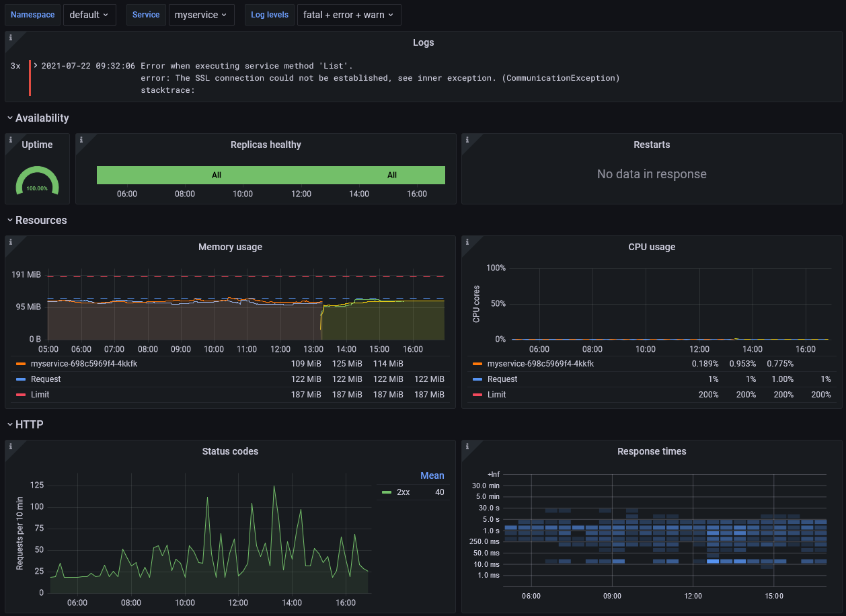Click the info icon on Response times panel
The image size is (846, 616).
pos(467,447)
